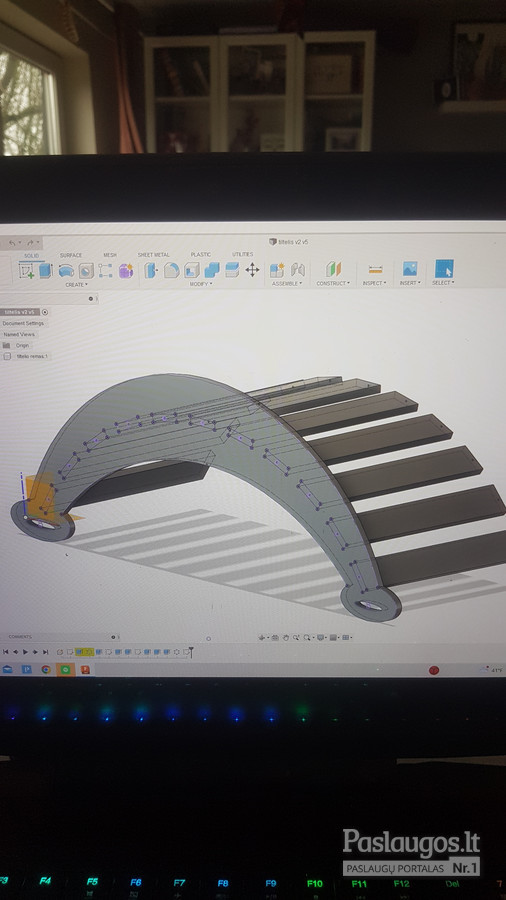Select the New Component icon

click(x=277, y=270)
